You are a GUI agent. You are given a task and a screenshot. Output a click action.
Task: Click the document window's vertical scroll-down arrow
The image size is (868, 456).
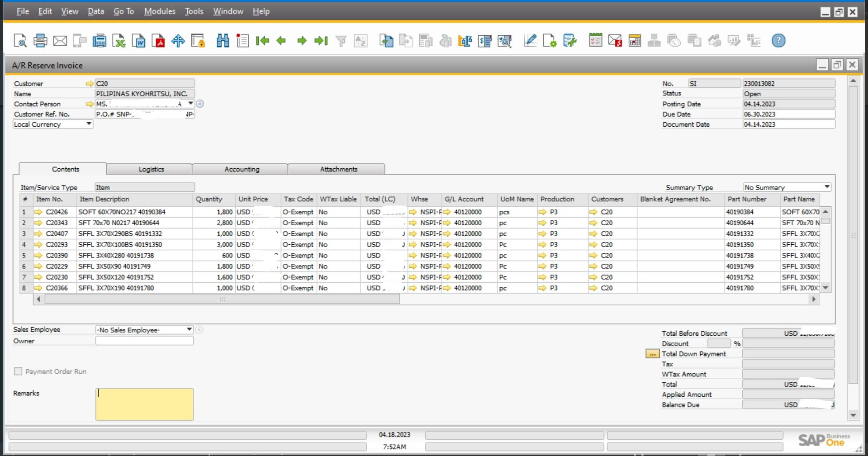click(853, 415)
